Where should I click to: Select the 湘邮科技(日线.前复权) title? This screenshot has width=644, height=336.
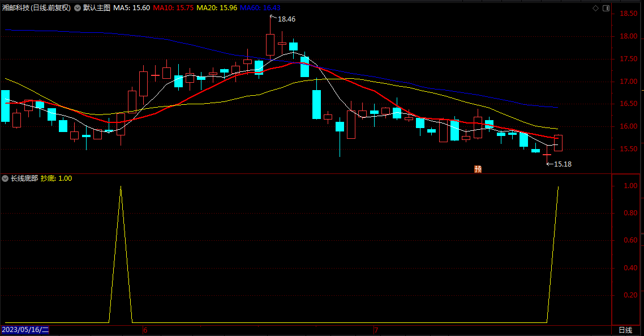click(36, 8)
